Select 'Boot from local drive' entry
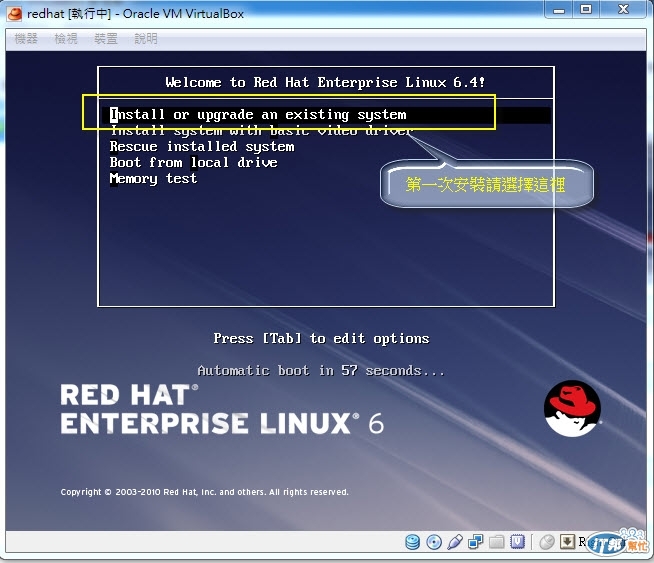The image size is (654, 563). point(194,163)
